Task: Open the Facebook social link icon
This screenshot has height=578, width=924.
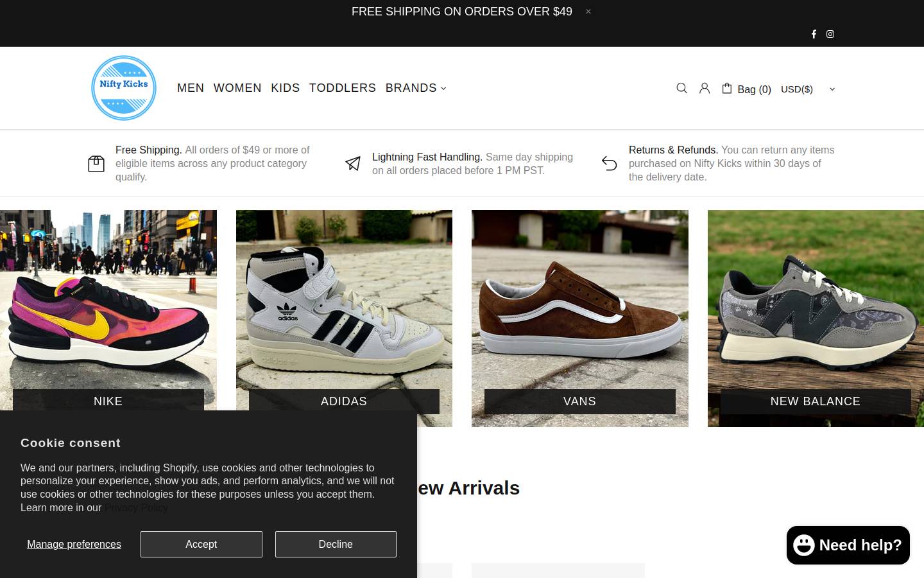Action: coord(814,34)
